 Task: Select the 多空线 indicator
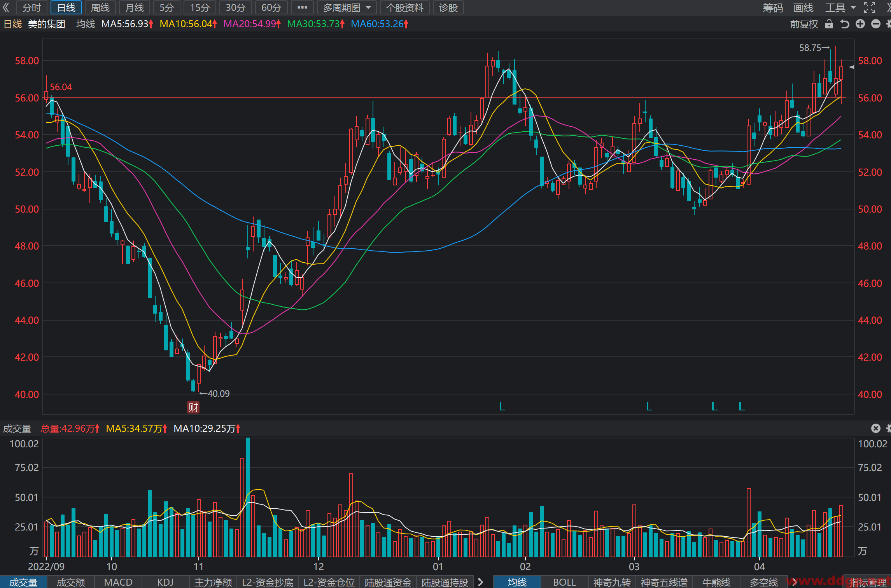click(764, 582)
